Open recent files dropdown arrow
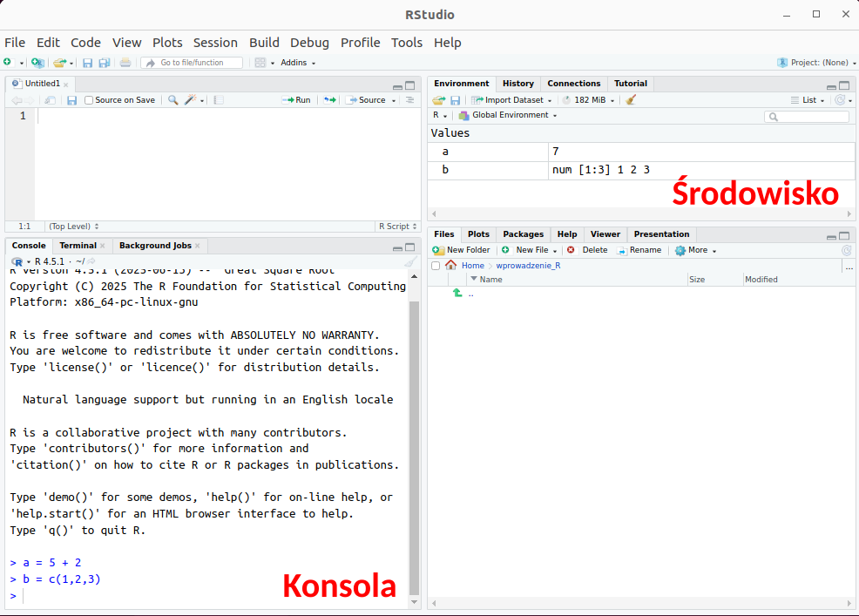Image resolution: width=859 pixels, height=616 pixels. (71, 64)
